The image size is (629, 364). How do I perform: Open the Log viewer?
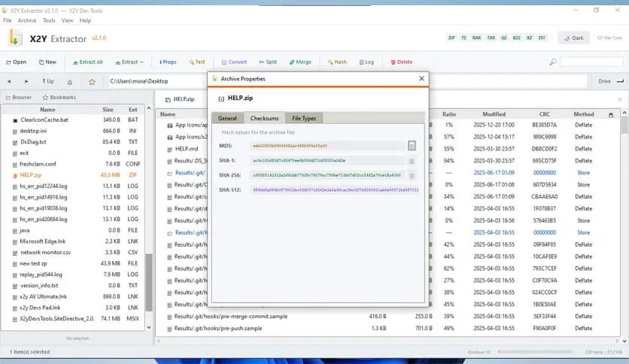click(x=366, y=62)
